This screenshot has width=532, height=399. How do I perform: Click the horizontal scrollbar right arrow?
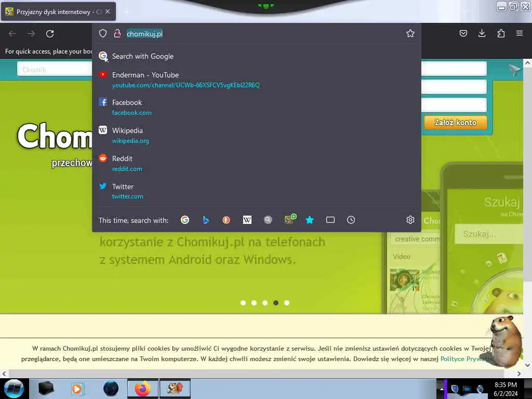coord(519,374)
